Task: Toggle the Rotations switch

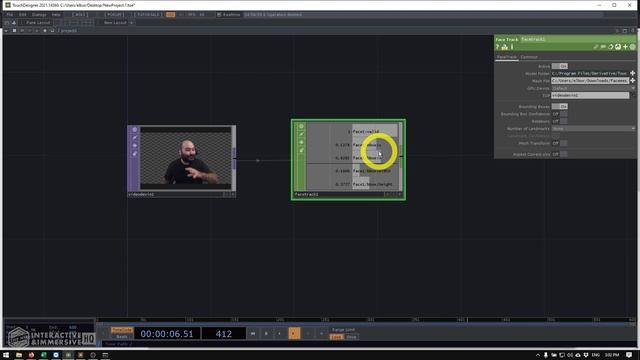Action: tap(560, 121)
